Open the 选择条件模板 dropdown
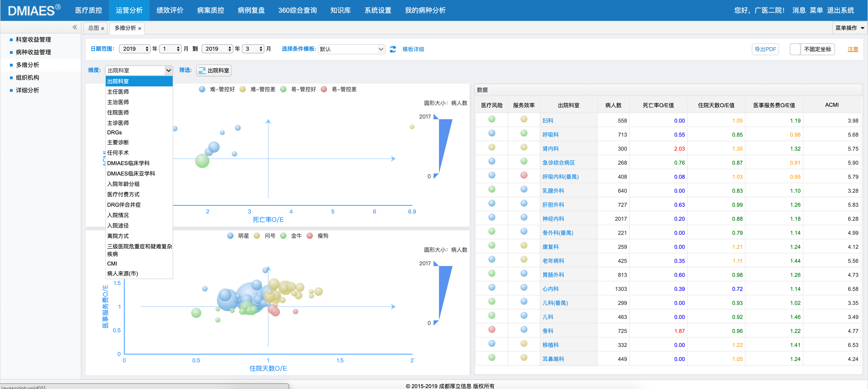Viewport: 868px width, 389px height. 351,49
